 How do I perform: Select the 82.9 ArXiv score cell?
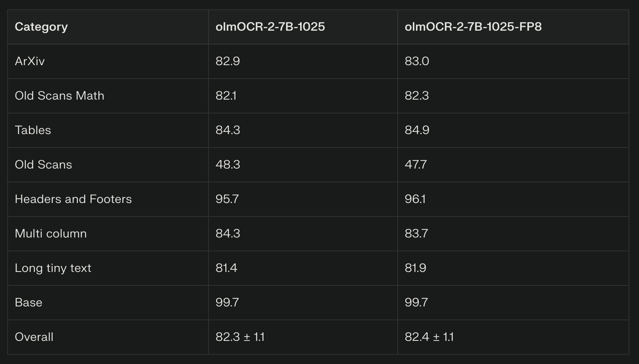coord(227,61)
